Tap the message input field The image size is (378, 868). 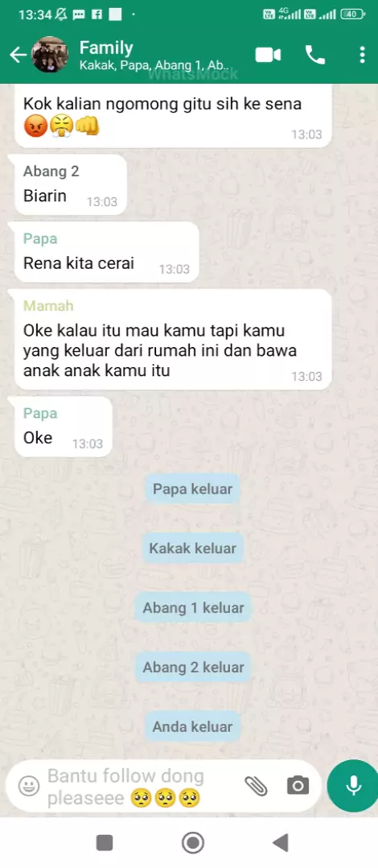pyautogui.click(x=142, y=786)
